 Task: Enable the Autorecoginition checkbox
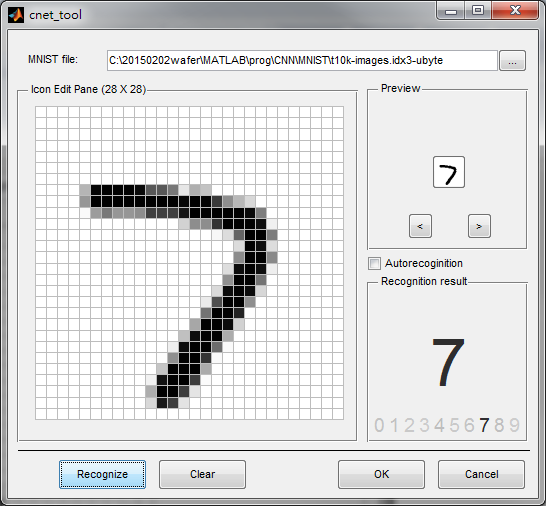[374, 263]
